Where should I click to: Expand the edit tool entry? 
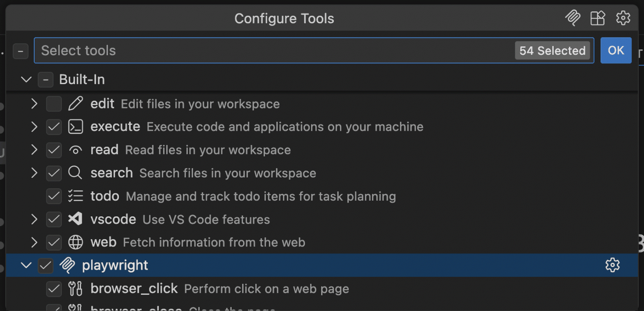tap(34, 104)
